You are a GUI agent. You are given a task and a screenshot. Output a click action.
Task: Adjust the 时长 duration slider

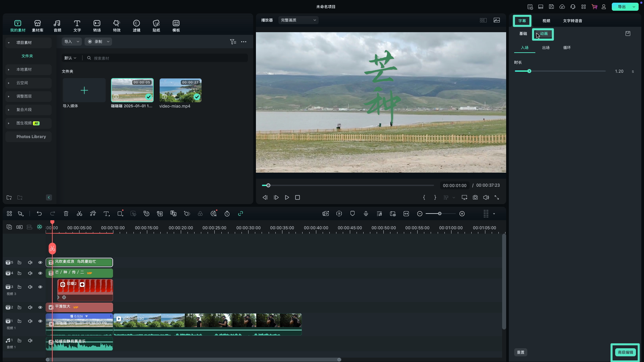click(x=529, y=71)
